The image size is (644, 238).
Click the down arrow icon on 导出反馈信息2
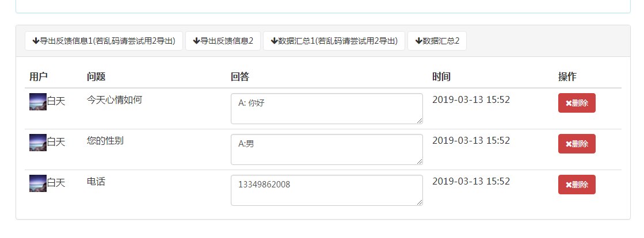[x=197, y=41]
